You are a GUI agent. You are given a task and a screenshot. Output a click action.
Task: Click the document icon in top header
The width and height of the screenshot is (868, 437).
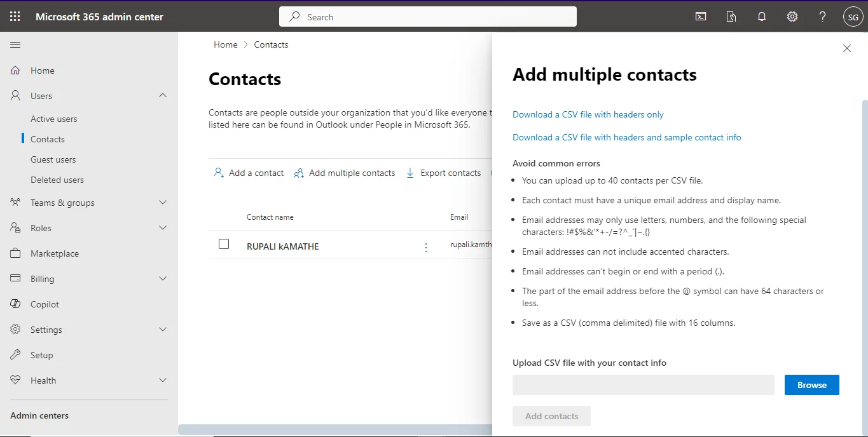click(731, 17)
